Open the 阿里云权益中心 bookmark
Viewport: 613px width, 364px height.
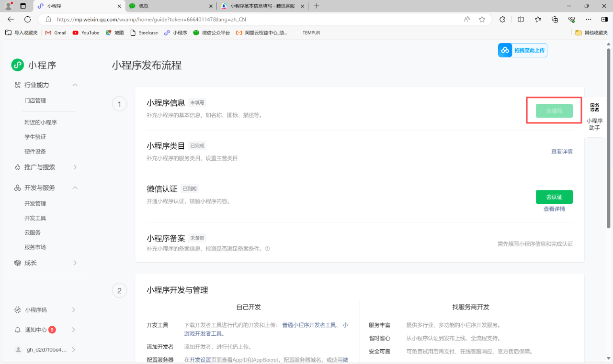tap(261, 33)
